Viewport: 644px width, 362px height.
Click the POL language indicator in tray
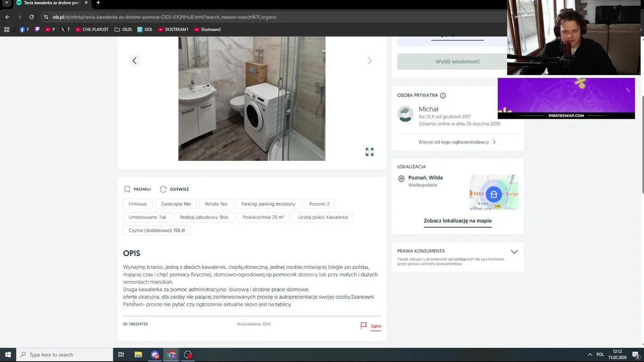pos(600,354)
